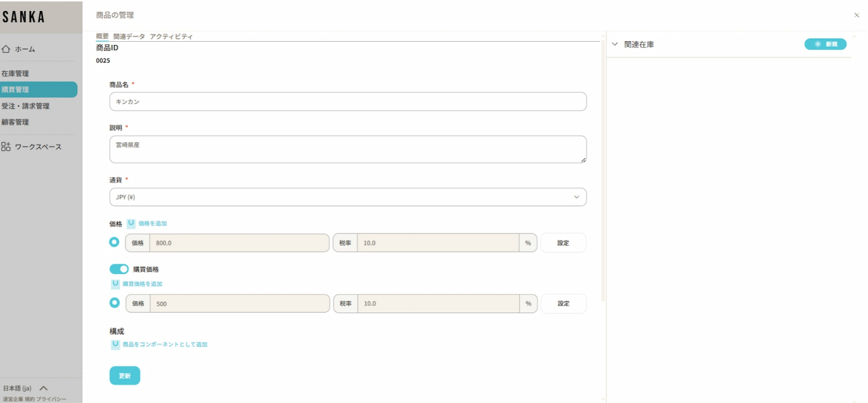Open inventory management in sidebar
The width and height of the screenshot is (868, 403).
(x=16, y=74)
